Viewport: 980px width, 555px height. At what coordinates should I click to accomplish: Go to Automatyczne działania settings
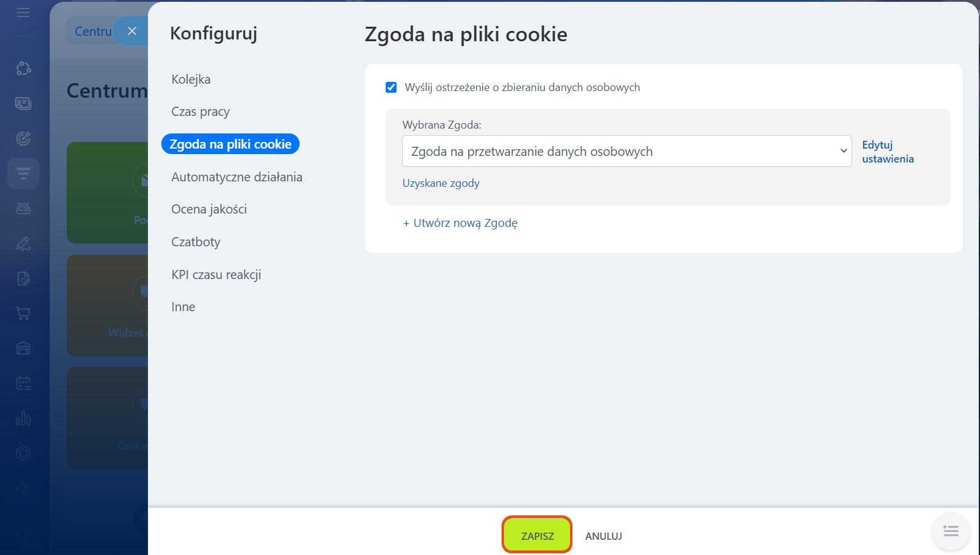pyautogui.click(x=237, y=177)
